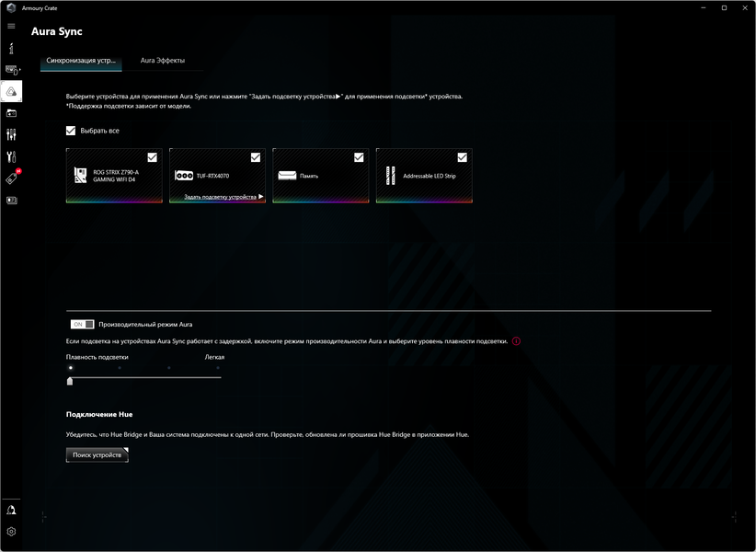
Task: Switch to the Aura Эффекты tab
Action: click(163, 61)
